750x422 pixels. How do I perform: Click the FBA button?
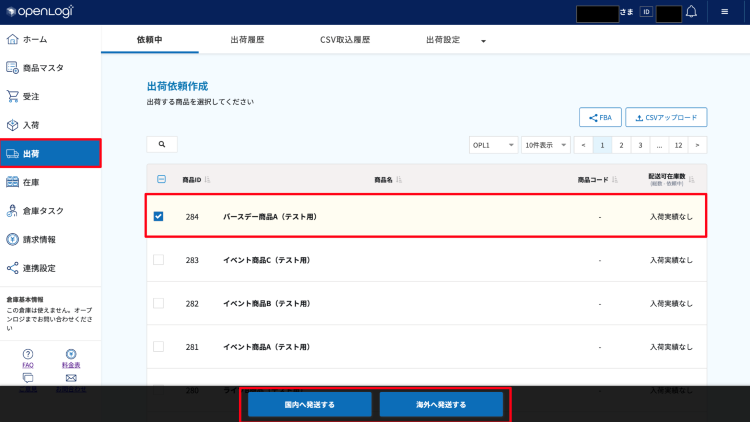click(x=600, y=117)
